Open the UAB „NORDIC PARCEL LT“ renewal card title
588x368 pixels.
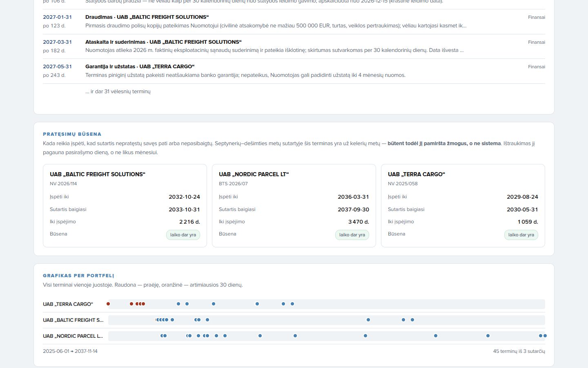pyautogui.click(x=254, y=174)
